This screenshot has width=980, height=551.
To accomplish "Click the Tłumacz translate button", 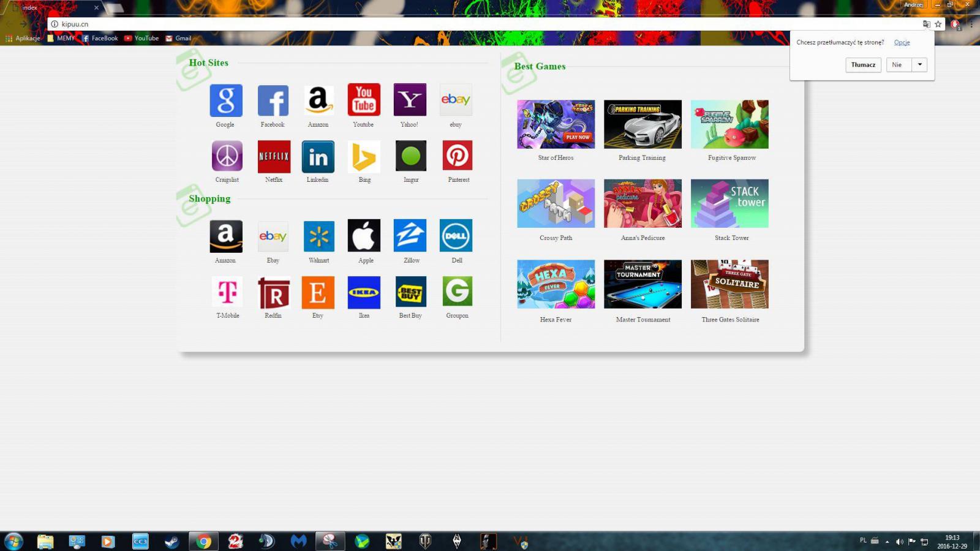I will pyautogui.click(x=863, y=65).
